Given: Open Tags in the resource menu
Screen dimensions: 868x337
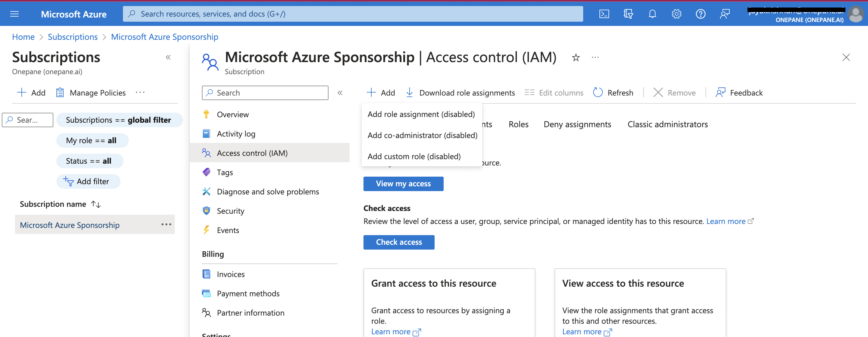Looking at the screenshot, I should click(269, 172).
